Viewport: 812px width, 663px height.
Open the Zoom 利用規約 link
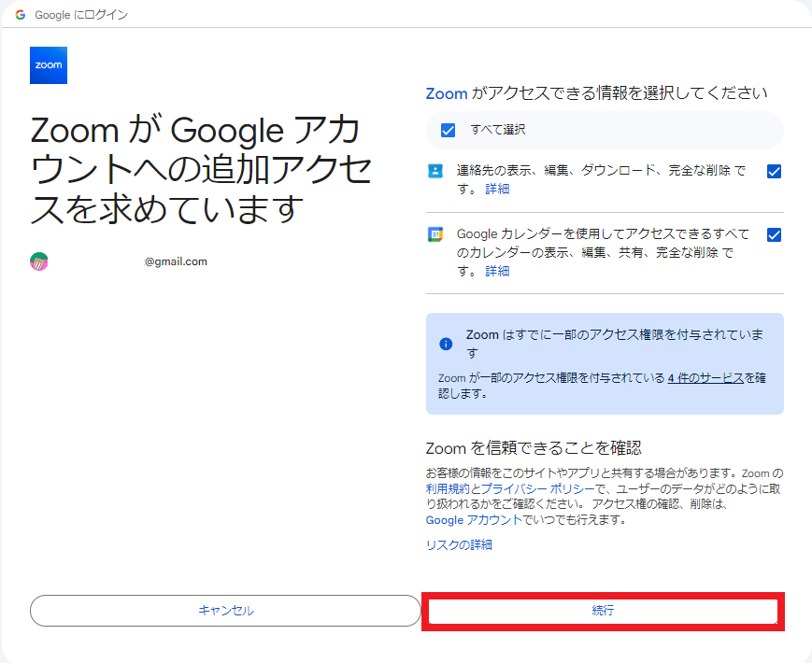tap(448, 488)
